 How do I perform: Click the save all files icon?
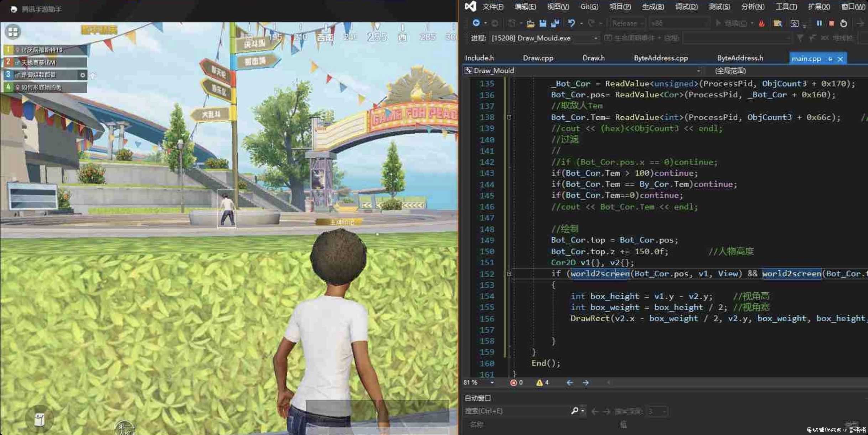pyautogui.click(x=555, y=24)
